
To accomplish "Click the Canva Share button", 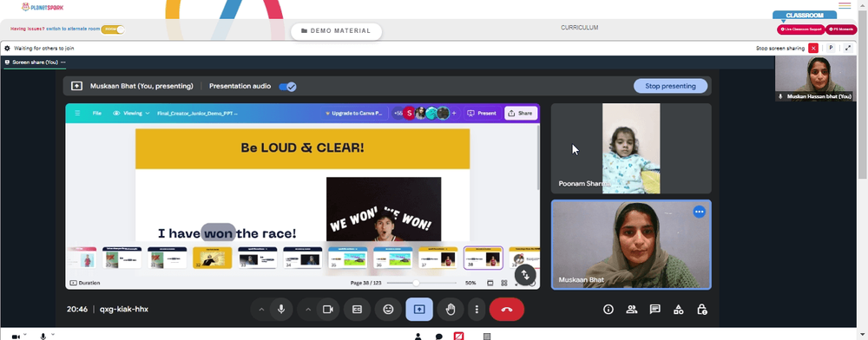I will [520, 113].
